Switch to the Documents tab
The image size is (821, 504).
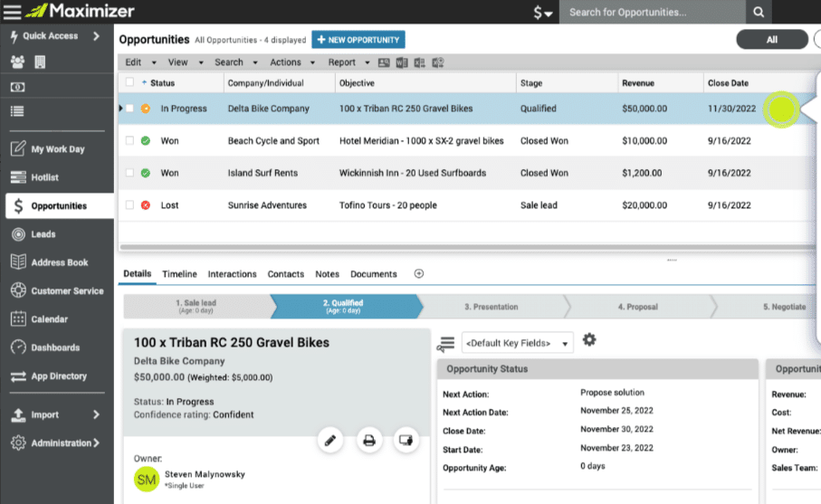[x=373, y=274]
